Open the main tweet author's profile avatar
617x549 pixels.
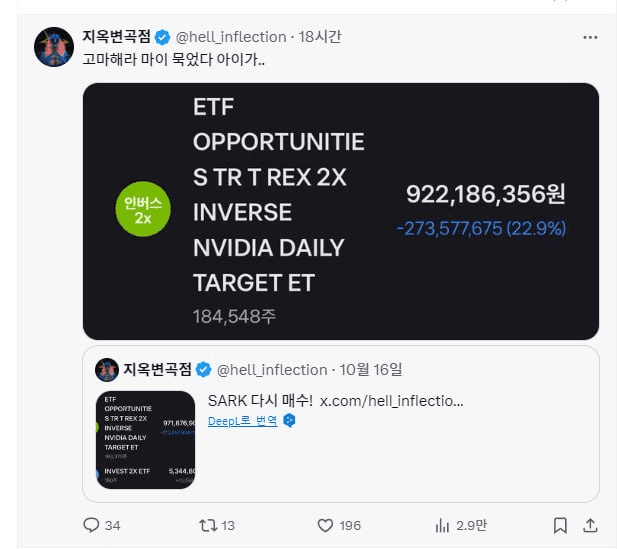tap(54, 47)
